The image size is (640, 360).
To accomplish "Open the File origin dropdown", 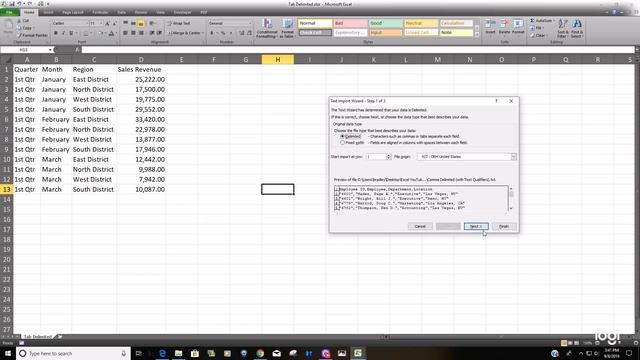I will coord(513,157).
